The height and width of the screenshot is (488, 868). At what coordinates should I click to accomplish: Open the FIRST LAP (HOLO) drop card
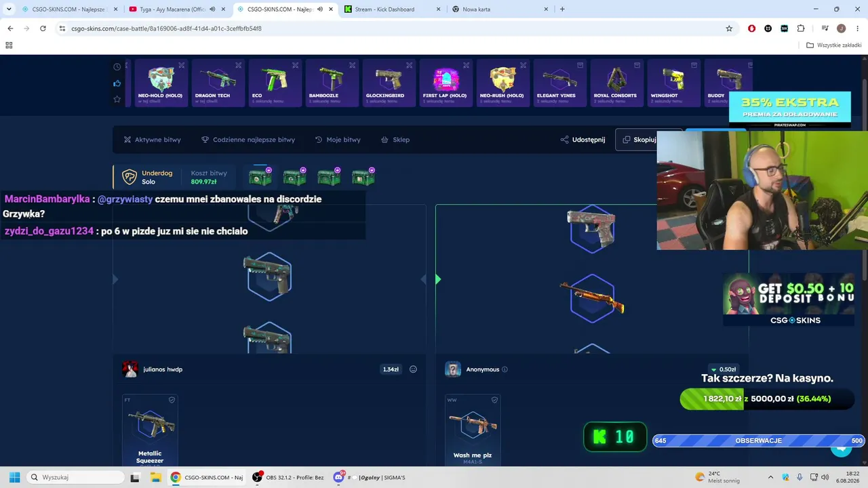pos(446,83)
